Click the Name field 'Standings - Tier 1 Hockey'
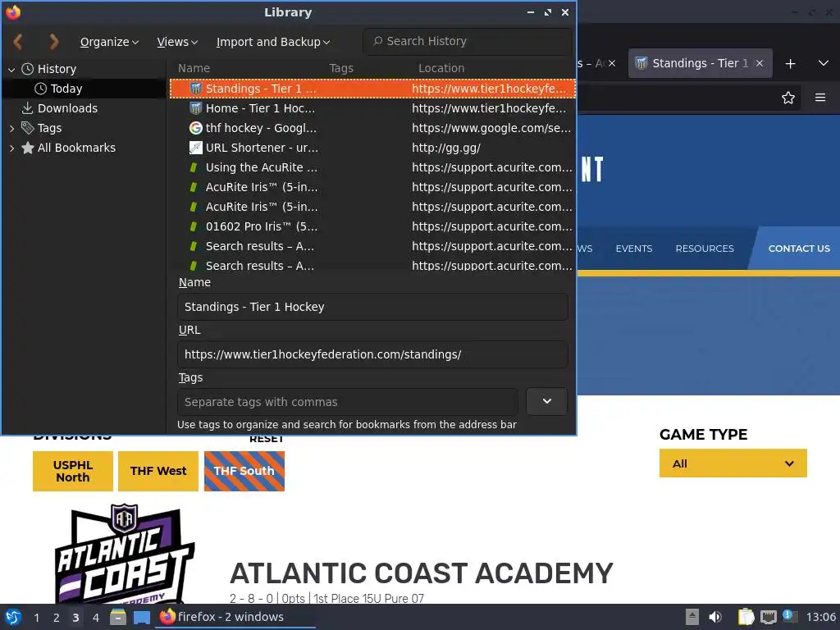The image size is (840, 630). (x=373, y=307)
